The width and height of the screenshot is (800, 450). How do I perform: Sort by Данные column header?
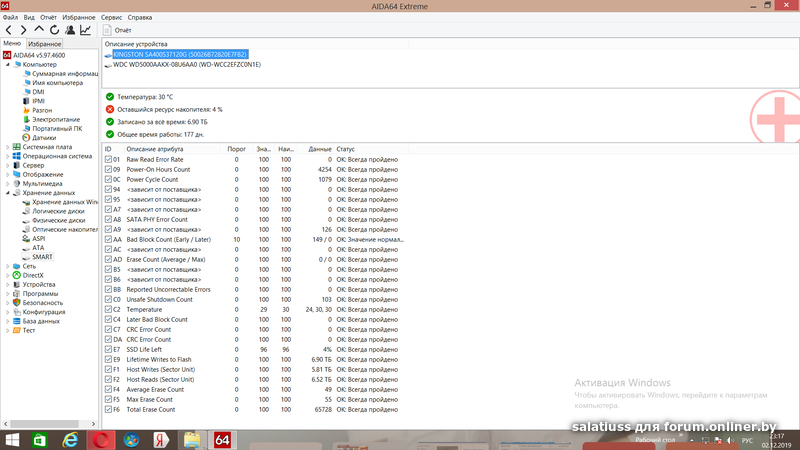pos(314,149)
